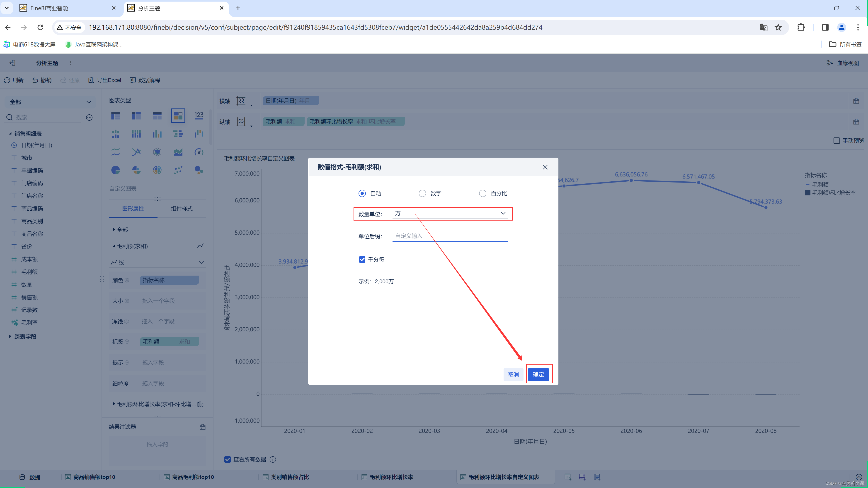Open the 全部 data dropdown
Viewport: 868px width, 488px height.
tap(51, 102)
